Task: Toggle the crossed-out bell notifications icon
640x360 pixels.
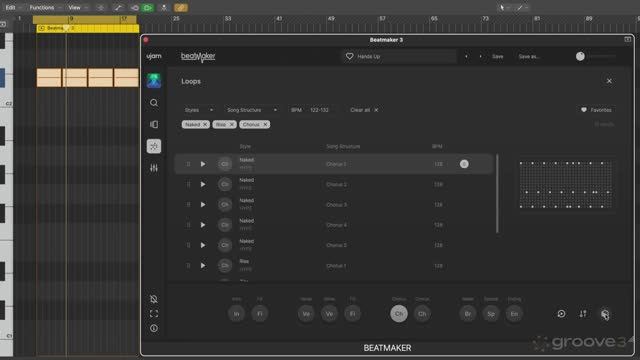Action: click(x=154, y=299)
